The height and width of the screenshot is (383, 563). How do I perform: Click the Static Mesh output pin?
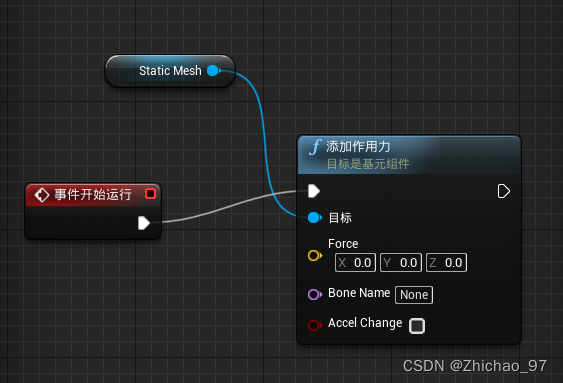[x=214, y=71]
